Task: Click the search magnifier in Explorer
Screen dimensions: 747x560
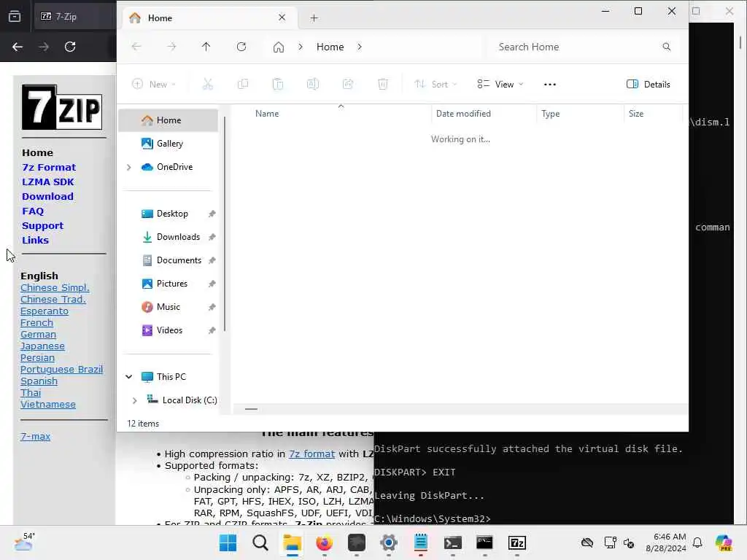Action: point(667,47)
